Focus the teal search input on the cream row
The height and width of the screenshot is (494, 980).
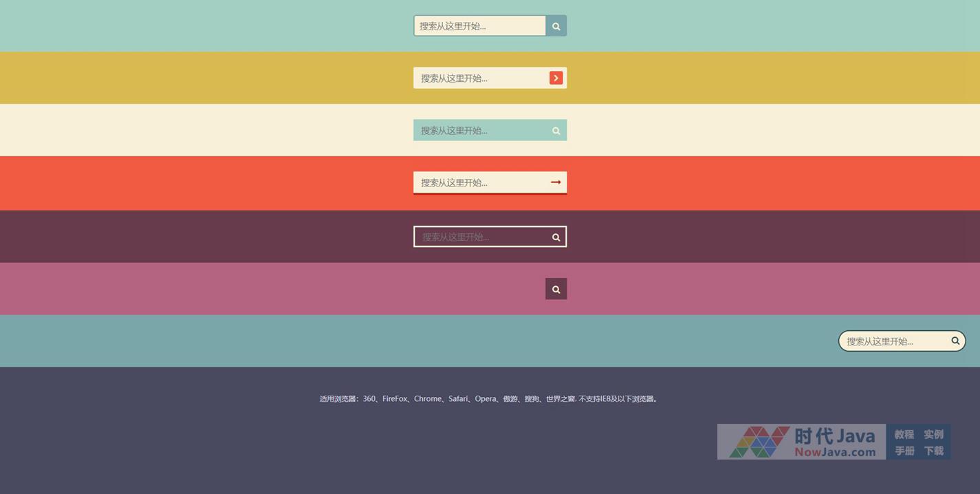[479, 131]
